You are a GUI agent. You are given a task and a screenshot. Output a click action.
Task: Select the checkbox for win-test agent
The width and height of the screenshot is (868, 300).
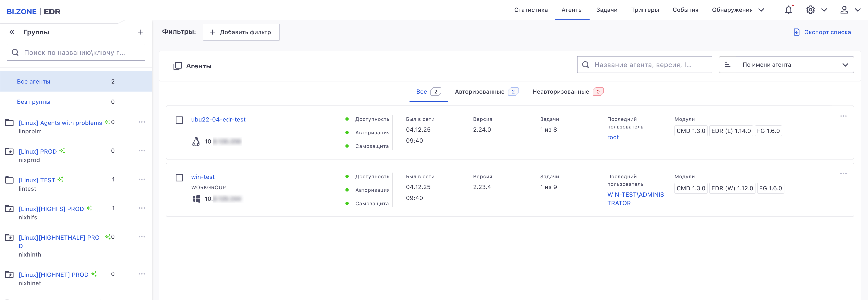[x=179, y=177]
